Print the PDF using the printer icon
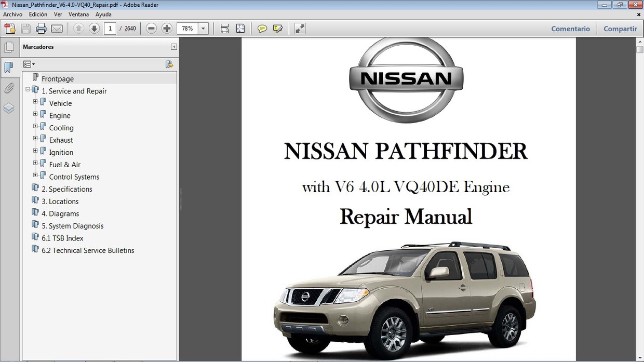Image resolution: width=644 pixels, height=362 pixels. point(42,29)
